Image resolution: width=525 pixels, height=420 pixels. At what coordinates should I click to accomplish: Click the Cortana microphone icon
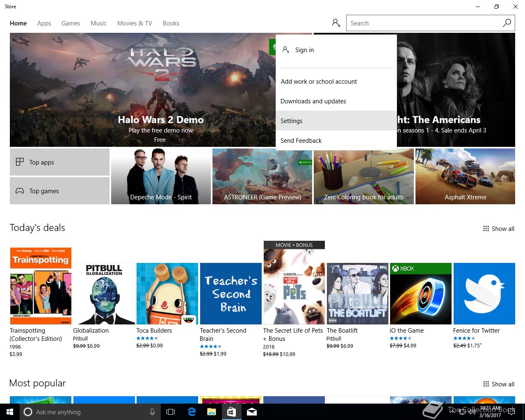152,412
